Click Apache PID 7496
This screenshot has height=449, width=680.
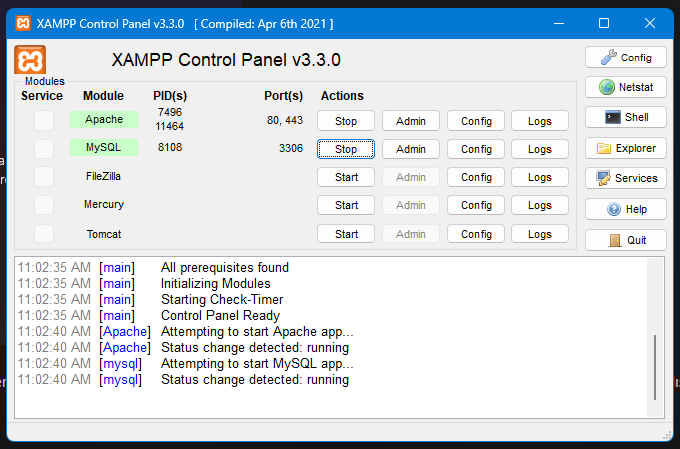coord(170,112)
